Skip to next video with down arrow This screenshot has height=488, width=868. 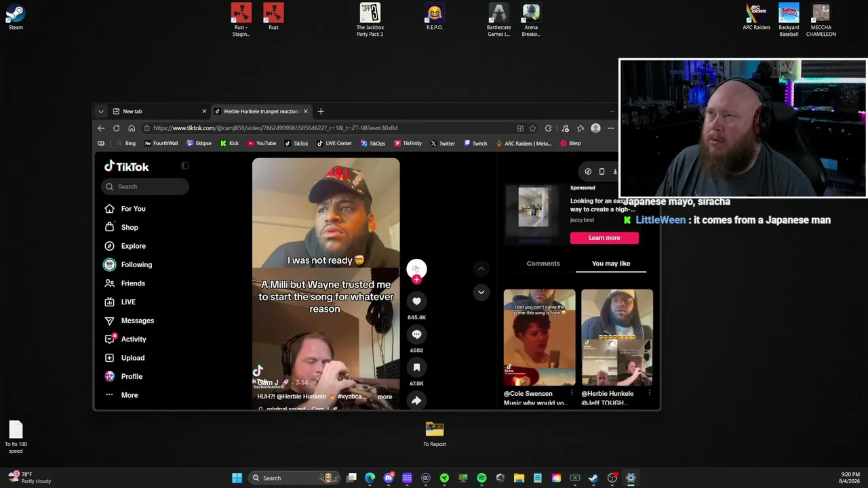[481, 292]
